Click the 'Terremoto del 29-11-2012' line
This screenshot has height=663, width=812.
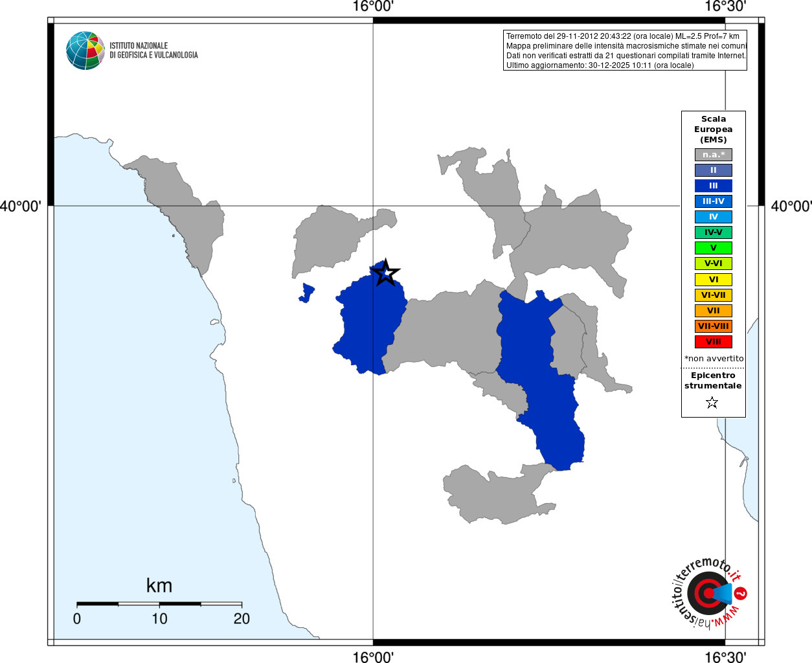(623, 36)
